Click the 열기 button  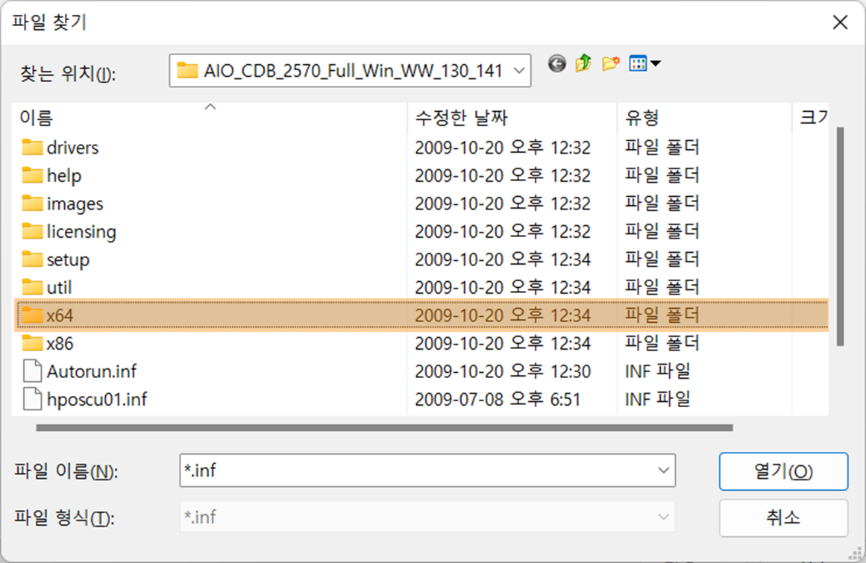pyautogui.click(x=783, y=471)
